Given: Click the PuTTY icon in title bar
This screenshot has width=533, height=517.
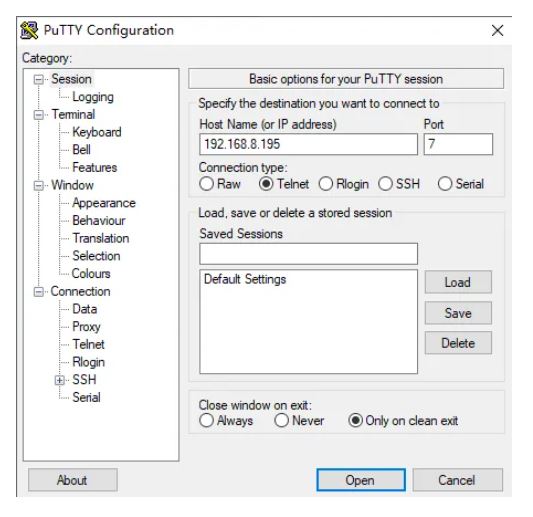Looking at the screenshot, I should (29, 31).
